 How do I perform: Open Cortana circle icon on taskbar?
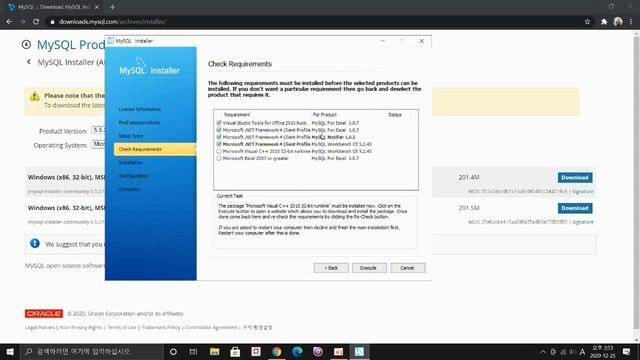pyautogui.click(x=173, y=351)
